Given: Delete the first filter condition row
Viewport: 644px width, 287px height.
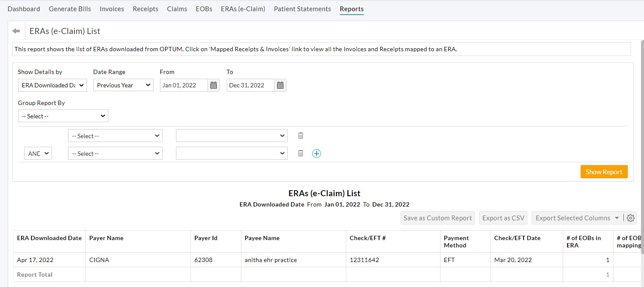Looking at the screenshot, I should tap(300, 135).
